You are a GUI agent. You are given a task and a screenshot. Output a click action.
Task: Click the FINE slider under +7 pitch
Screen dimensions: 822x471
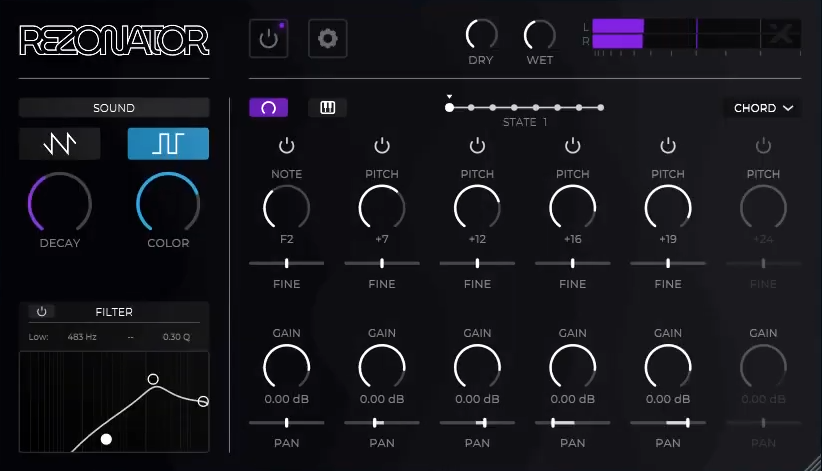pyautogui.click(x=382, y=263)
